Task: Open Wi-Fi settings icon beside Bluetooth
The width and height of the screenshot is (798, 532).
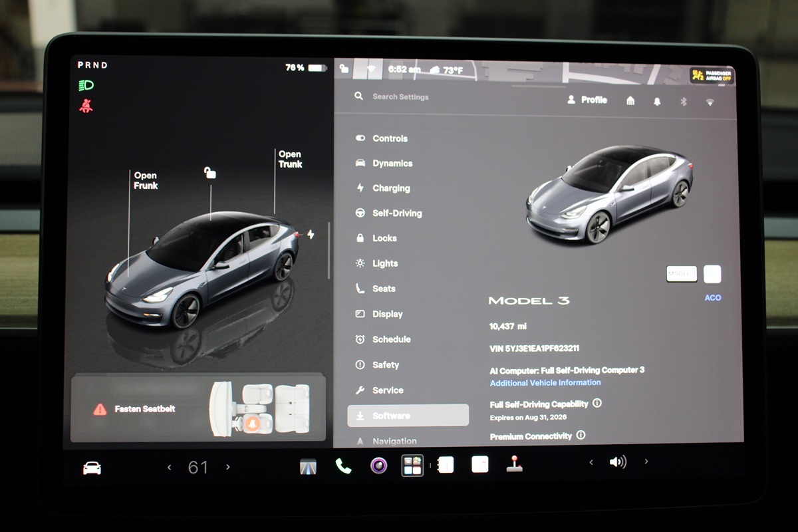Action: [710, 102]
